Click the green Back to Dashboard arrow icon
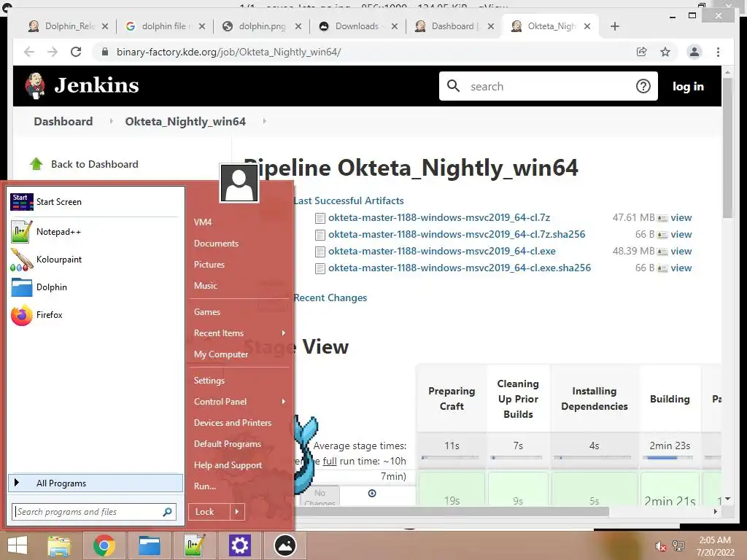 point(36,164)
